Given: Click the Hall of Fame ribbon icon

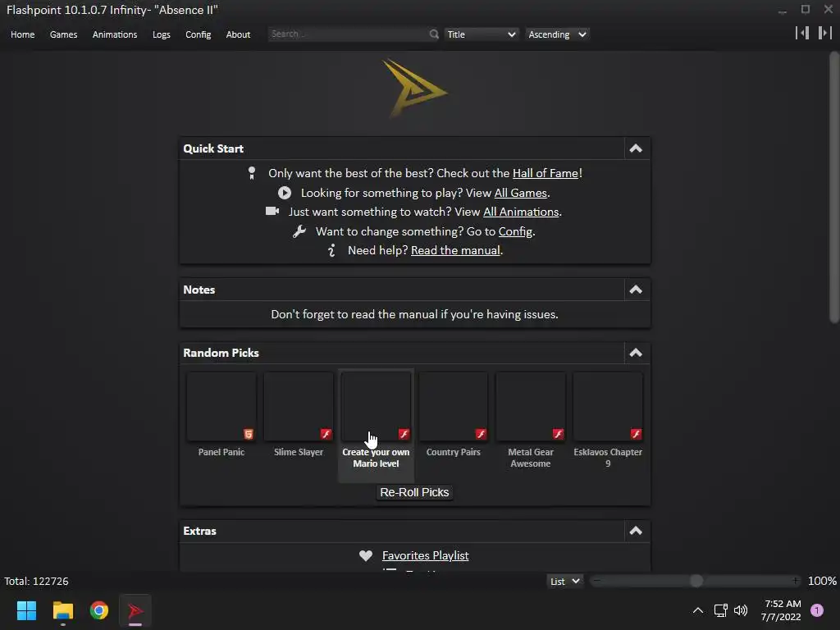Looking at the screenshot, I should [x=252, y=173].
